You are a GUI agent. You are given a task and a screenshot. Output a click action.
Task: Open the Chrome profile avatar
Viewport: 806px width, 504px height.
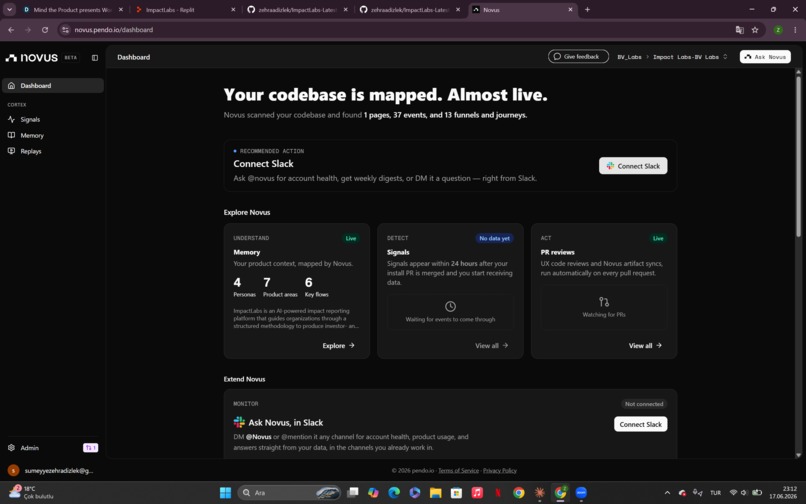point(778,30)
